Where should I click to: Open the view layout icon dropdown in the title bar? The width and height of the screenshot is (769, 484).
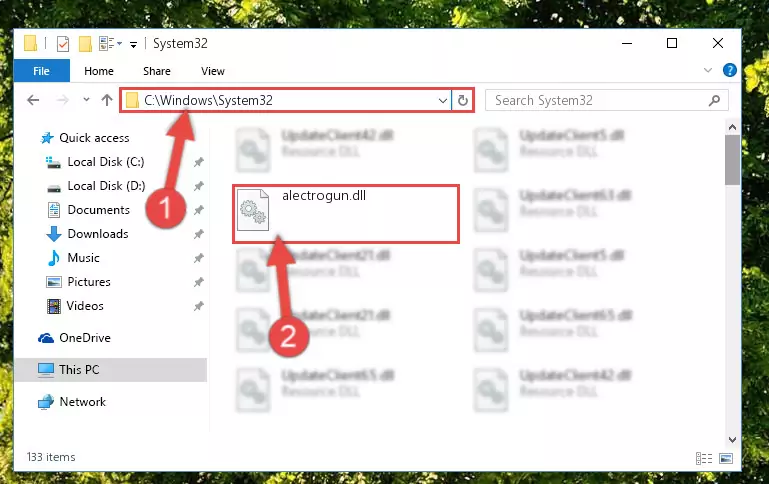110,44
